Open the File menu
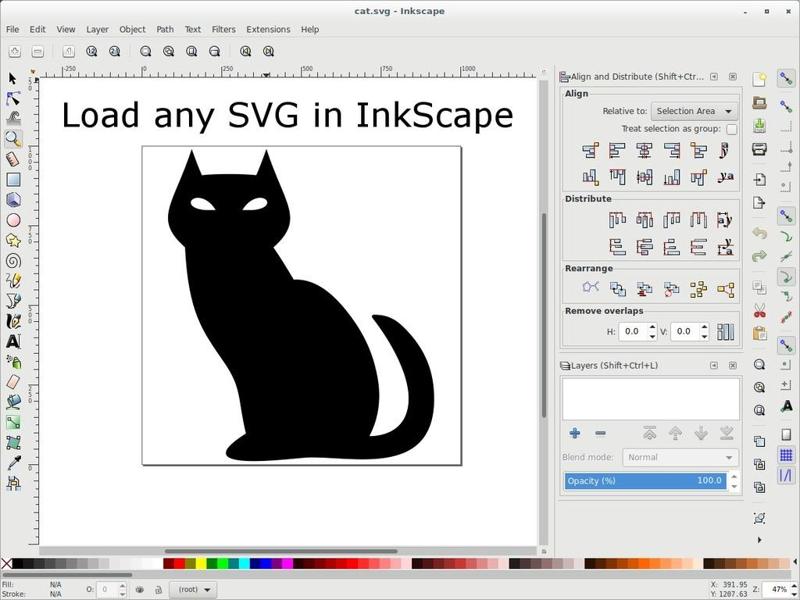800x600 pixels. click(x=12, y=30)
